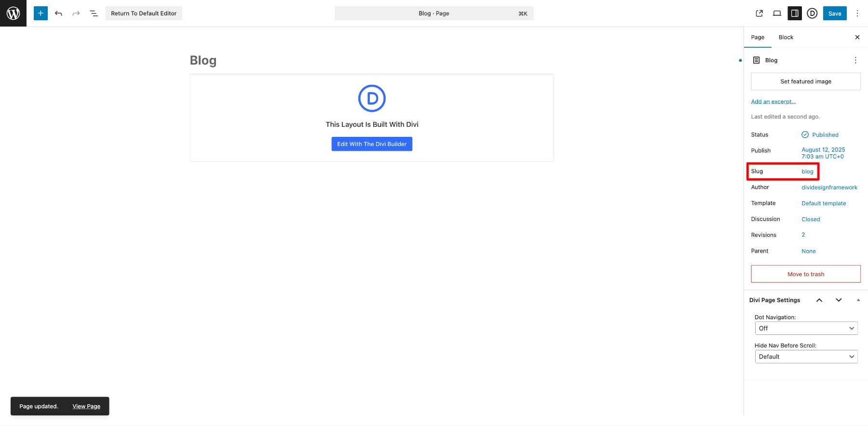868x426 pixels.
Task: Open the Hide Nav Before Scroll dropdown
Action: 806,357
